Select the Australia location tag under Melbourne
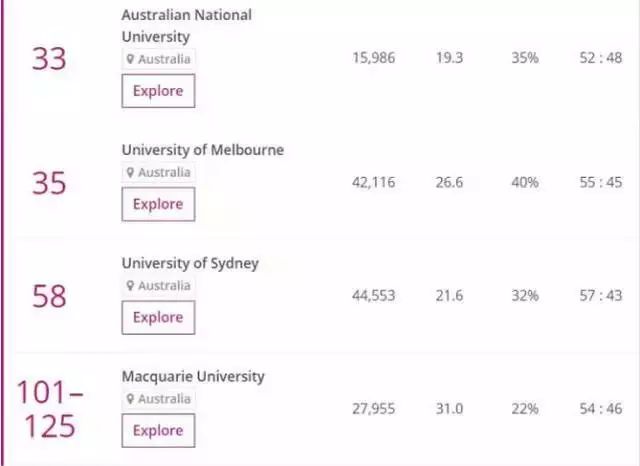This screenshot has height=466, width=640. coord(158,173)
